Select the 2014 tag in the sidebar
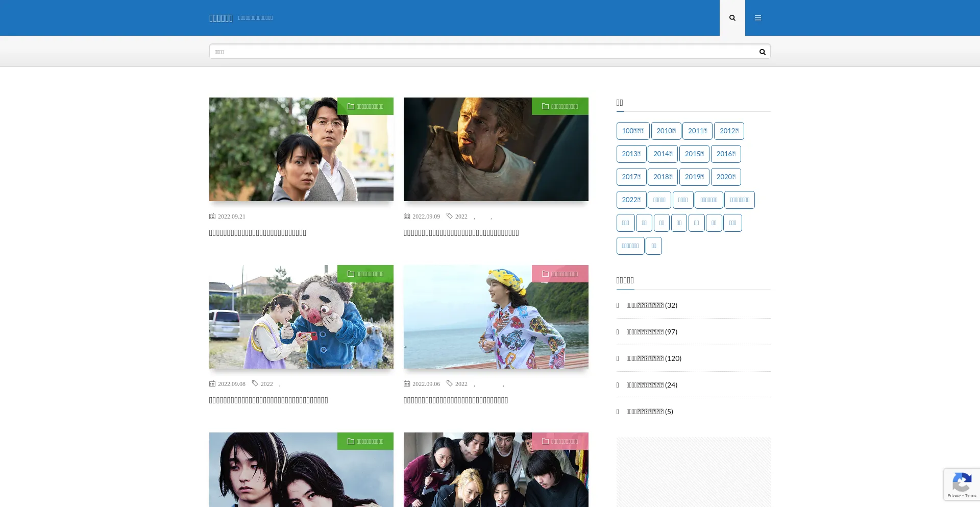Viewport: 980px width, 507px height. pyautogui.click(x=663, y=154)
